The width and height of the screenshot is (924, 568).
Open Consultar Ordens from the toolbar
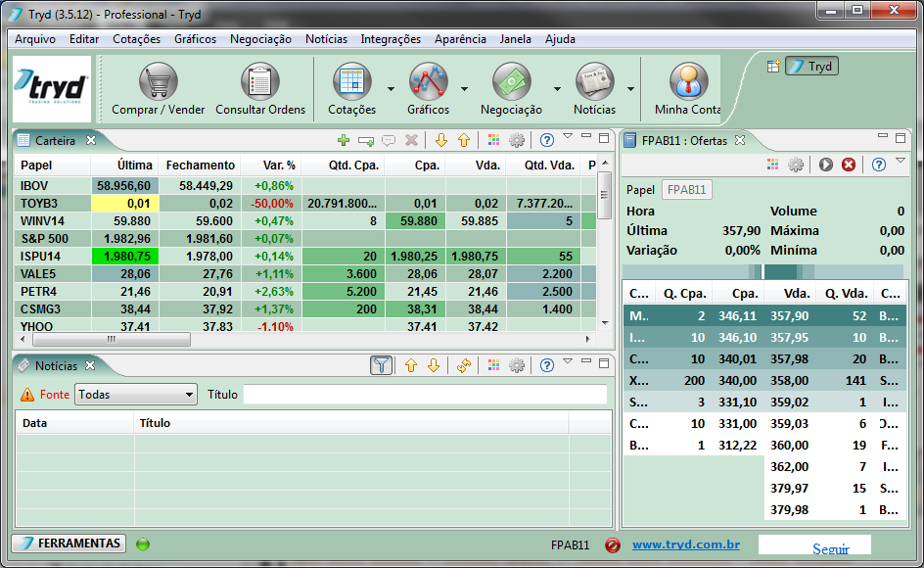[x=260, y=81]
